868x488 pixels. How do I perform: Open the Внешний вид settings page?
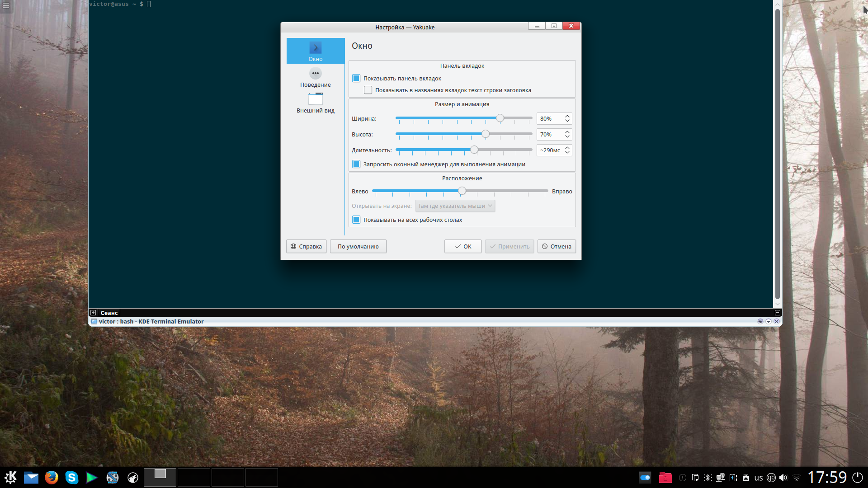click(315, 103)
